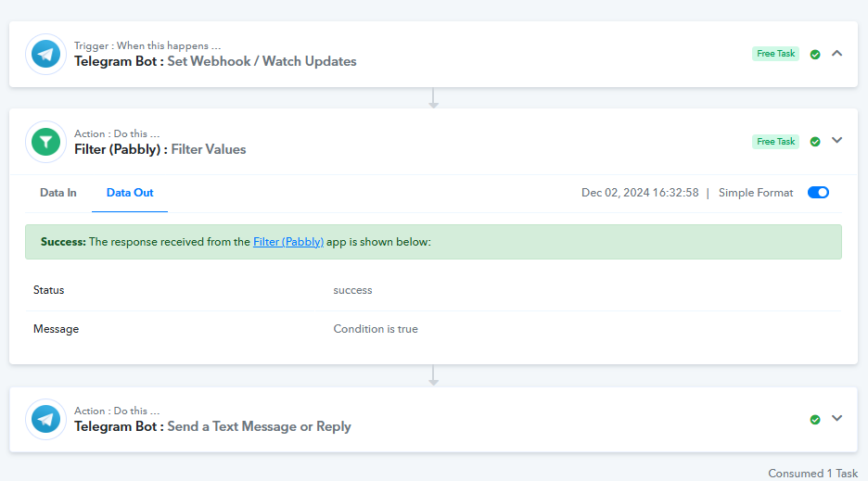Expand the Send a Text Message step chevron
The image size is (868, 481).
(837, 419)
